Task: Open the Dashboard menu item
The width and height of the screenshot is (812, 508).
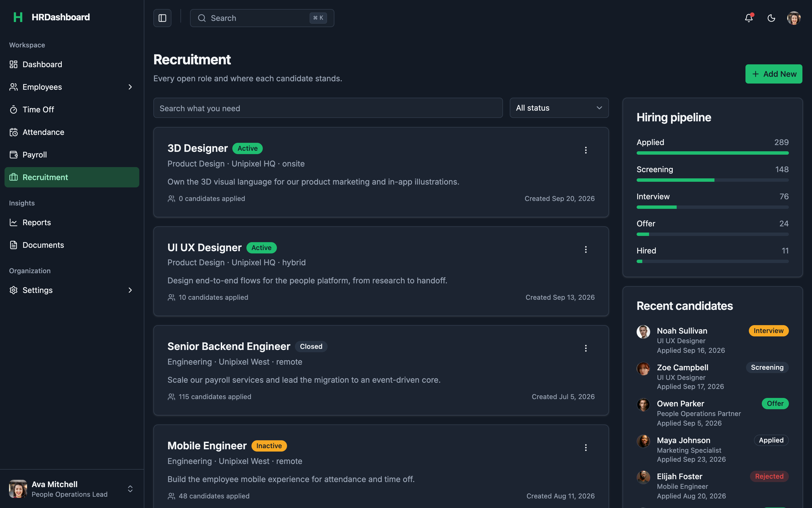Action: (x=72, y=65)
